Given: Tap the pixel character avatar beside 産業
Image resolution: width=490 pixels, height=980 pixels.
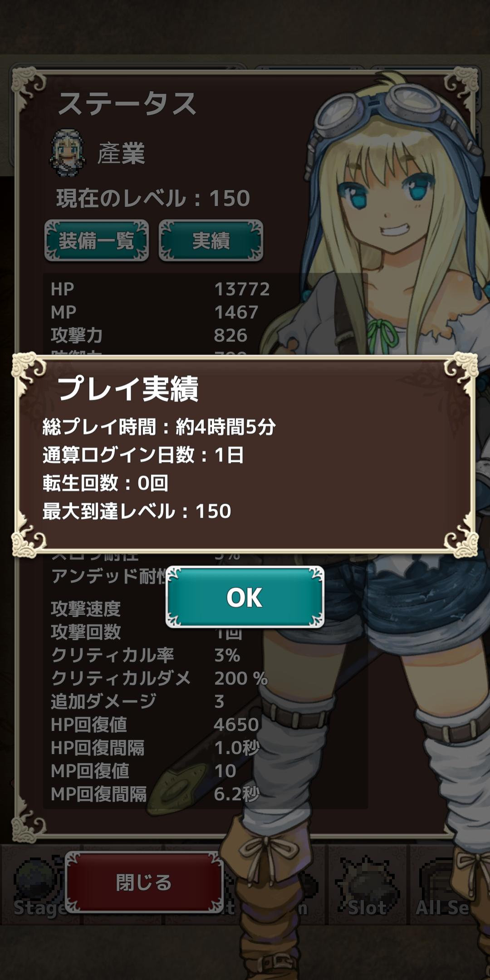Looking at the screenshot, I should 67,153.
